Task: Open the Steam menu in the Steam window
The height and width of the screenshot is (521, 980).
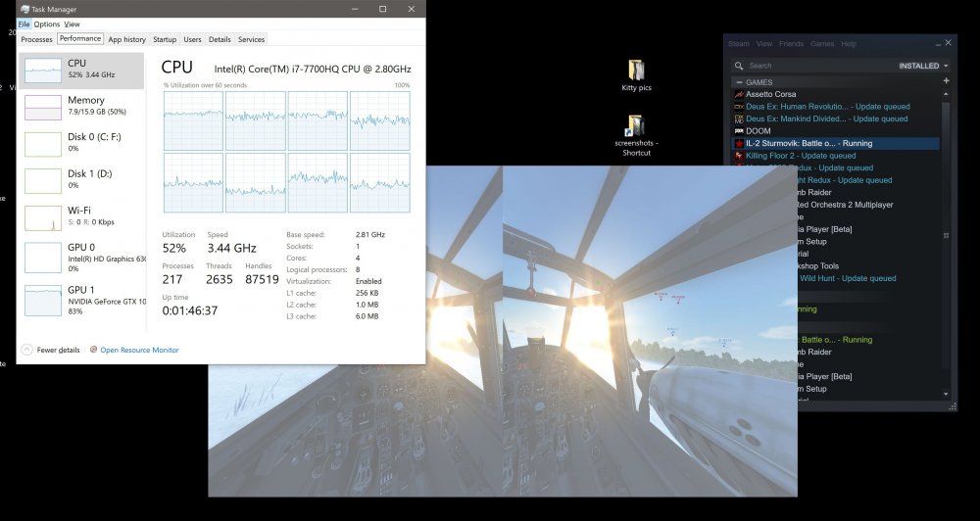Action: (739, 44)
